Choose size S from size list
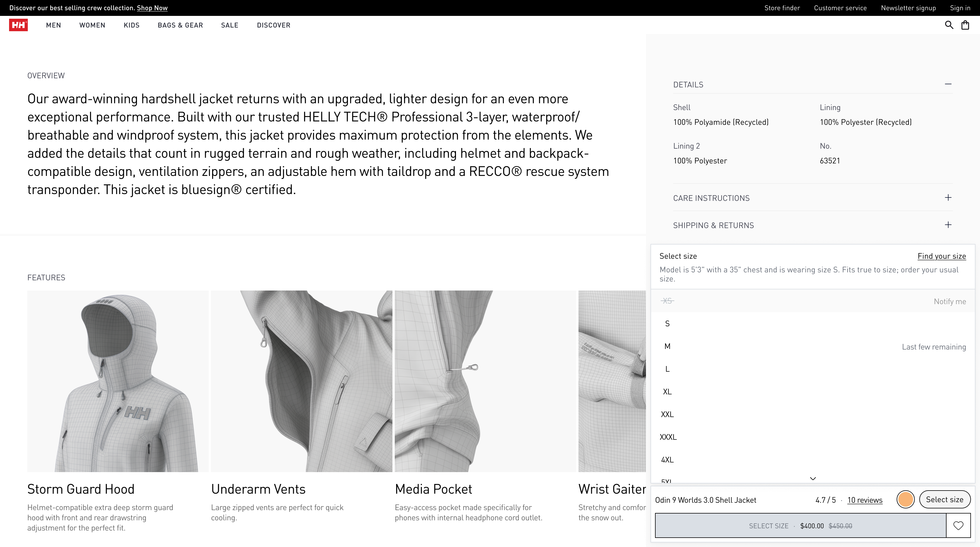 (x=667, y=323)
